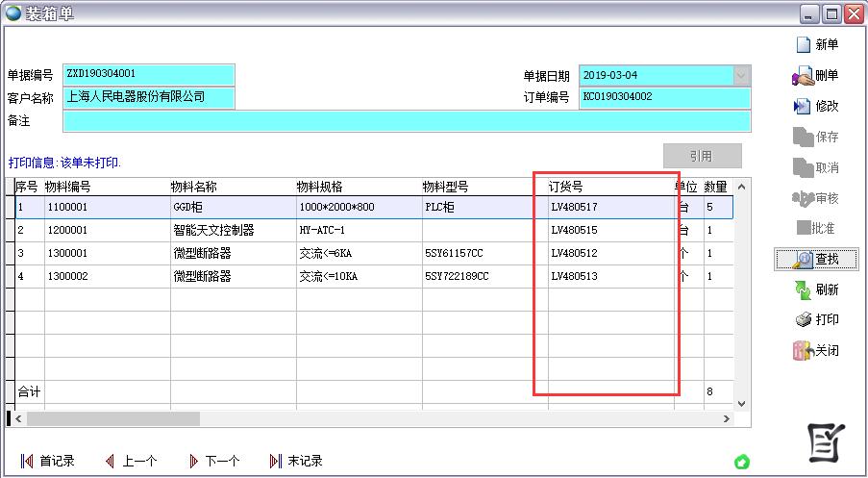The image size is (868, 478).
Task: Click the green icon at bottom right
Action: point(741,462)
